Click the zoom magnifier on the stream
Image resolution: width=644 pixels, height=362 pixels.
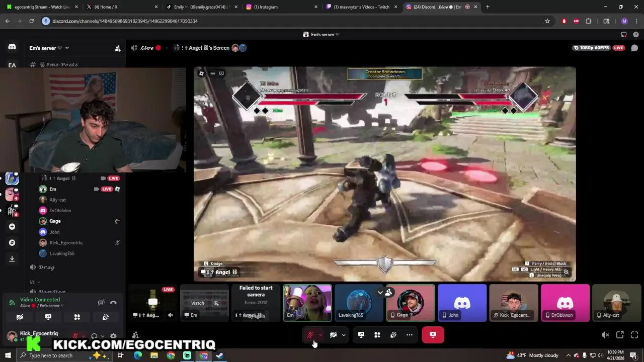[566, 272]
